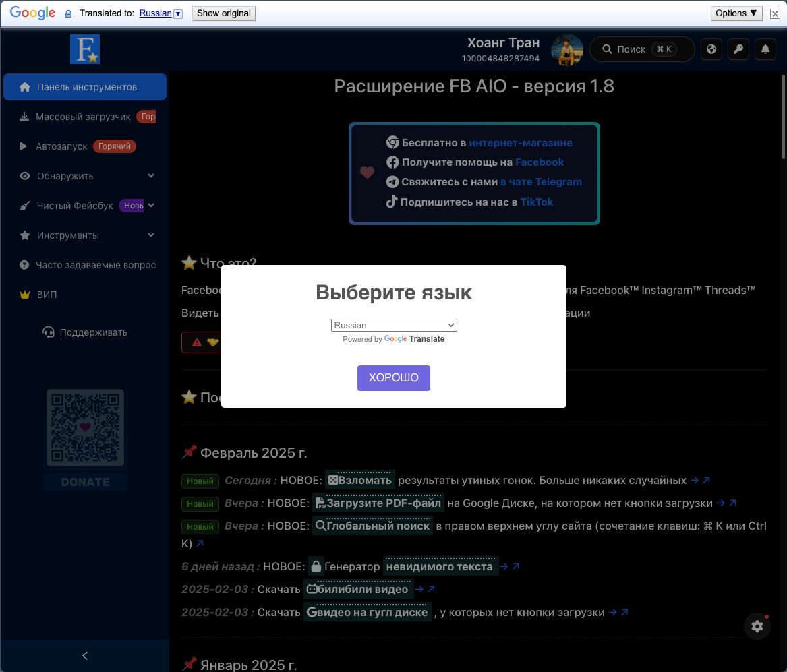
Task: Click the download icon beside Массовый загрузчик
Action: pos(24,117)
